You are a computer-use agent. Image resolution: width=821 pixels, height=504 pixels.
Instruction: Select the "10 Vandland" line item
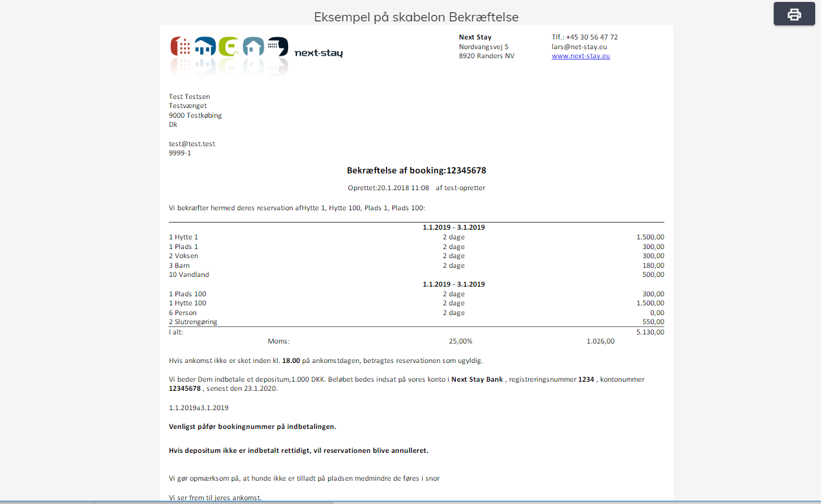point(189,275)
